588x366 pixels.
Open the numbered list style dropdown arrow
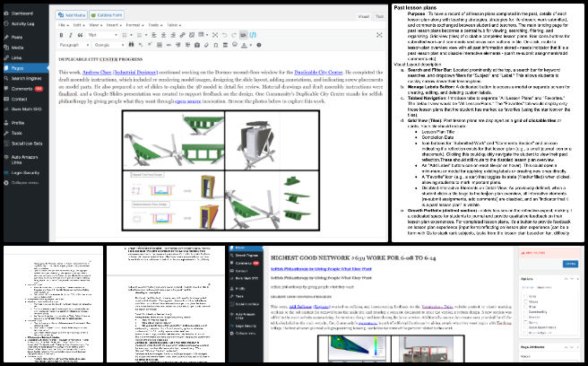click(146, 35)
